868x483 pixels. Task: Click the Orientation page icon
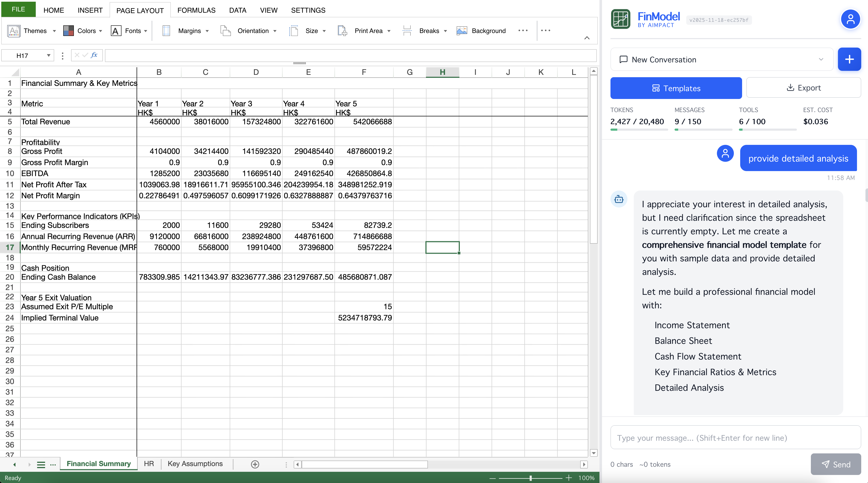click(x=225, y=31)
